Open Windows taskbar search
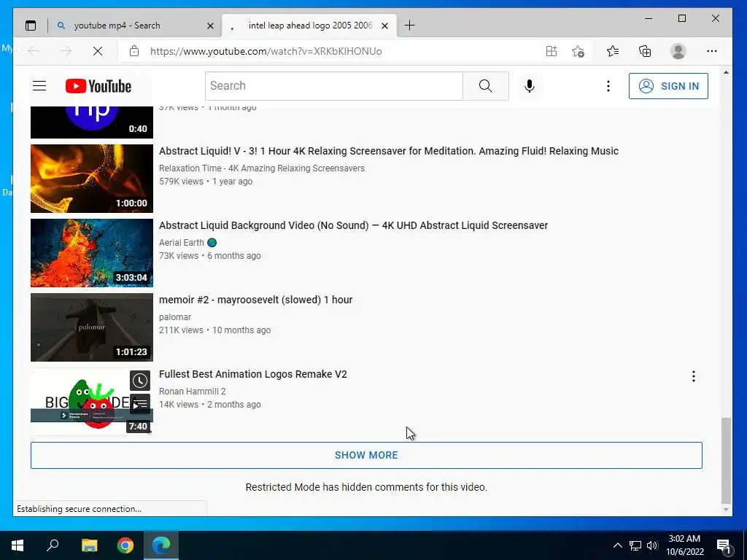 click(53, 545)
